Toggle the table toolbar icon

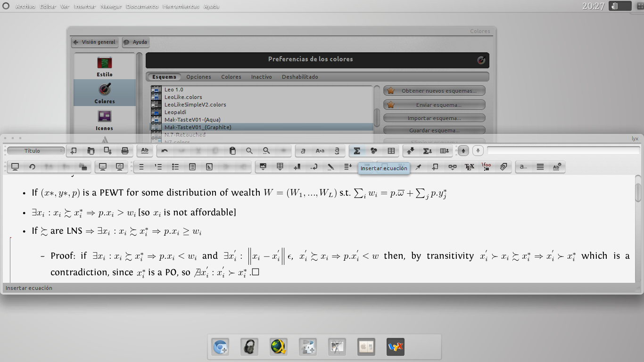coord(445,151)
